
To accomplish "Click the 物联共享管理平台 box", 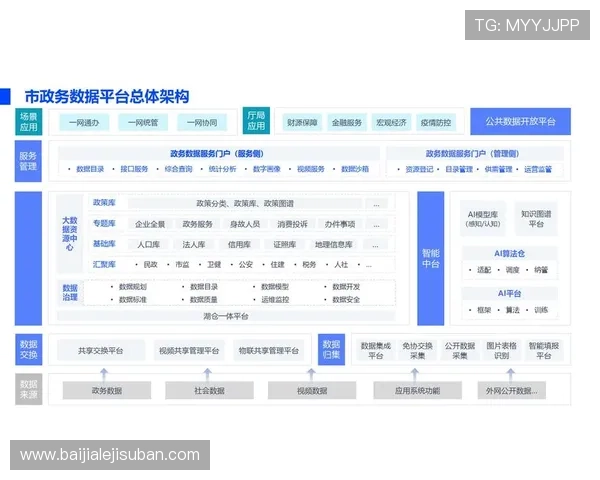I will 269,351.
